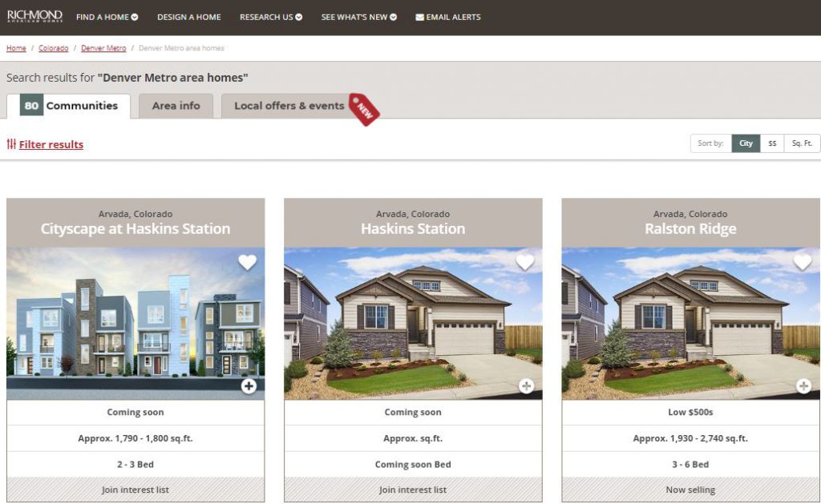Join interest list for Cityscape at Haskins Station
The height and width of the screenshot is (504, 821).
click(135, 490)
